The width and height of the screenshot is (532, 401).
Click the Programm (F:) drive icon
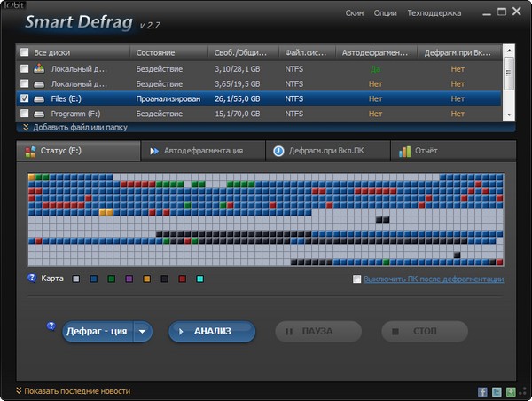[39, 114]
